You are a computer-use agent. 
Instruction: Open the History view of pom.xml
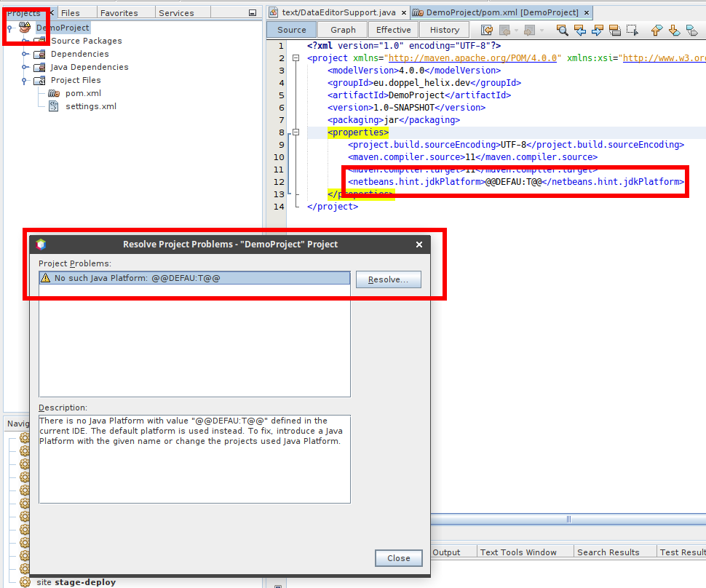click(x=445, y=30)
